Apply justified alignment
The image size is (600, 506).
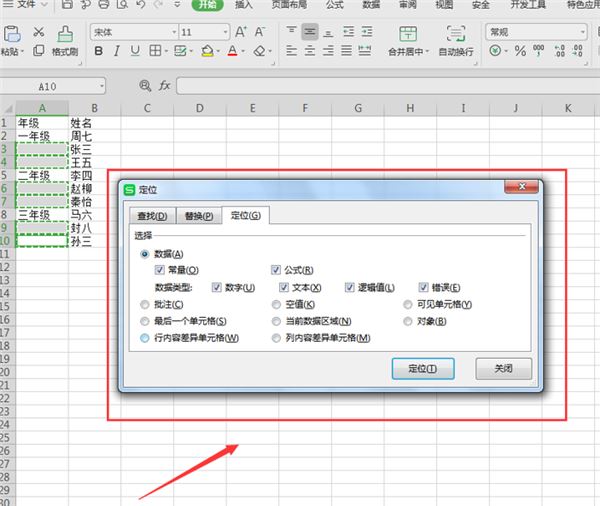346,51
